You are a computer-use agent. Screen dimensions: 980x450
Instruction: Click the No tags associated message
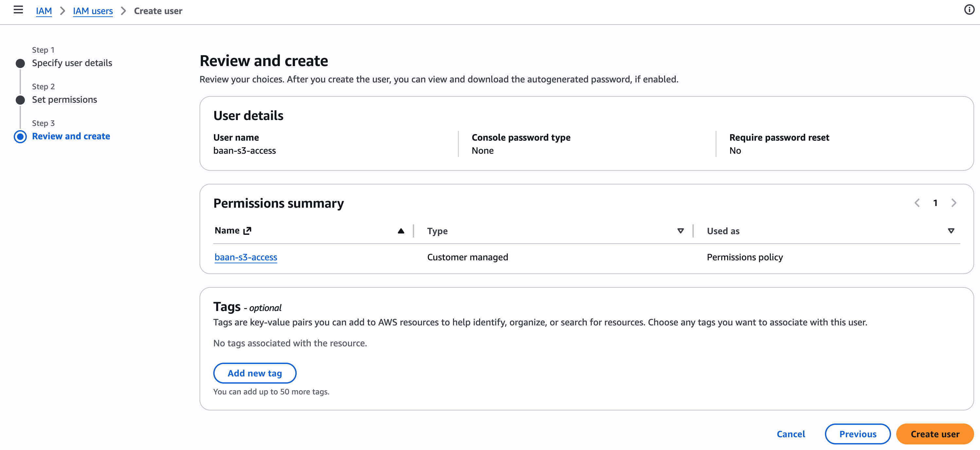[x=290, y=343]
